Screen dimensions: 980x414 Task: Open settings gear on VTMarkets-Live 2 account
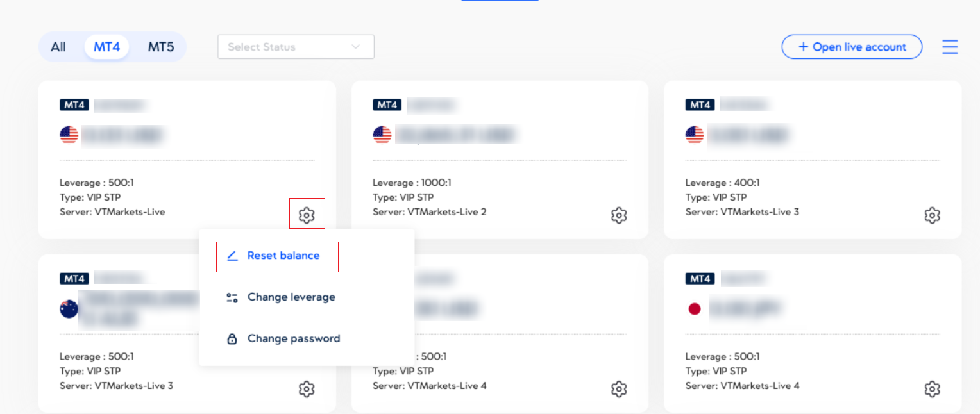coord(619,215)
